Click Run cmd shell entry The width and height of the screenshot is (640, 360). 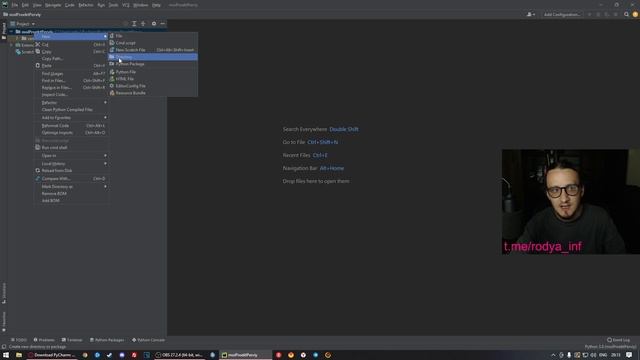point(71,148)
